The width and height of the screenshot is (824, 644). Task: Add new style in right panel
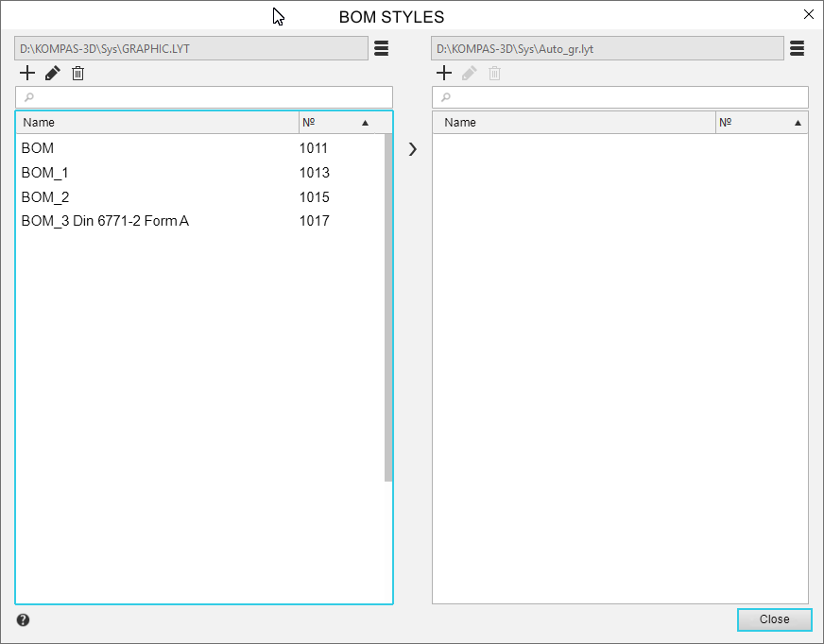(x=444, y=73)
